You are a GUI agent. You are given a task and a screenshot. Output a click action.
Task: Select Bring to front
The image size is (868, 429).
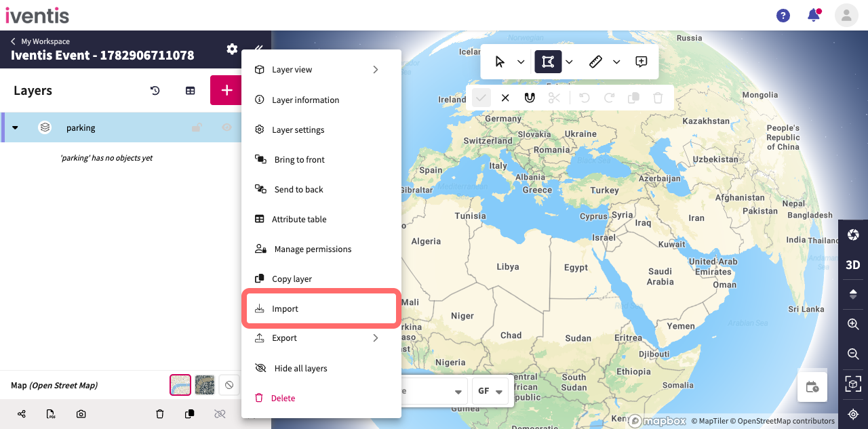pos(321,159)
